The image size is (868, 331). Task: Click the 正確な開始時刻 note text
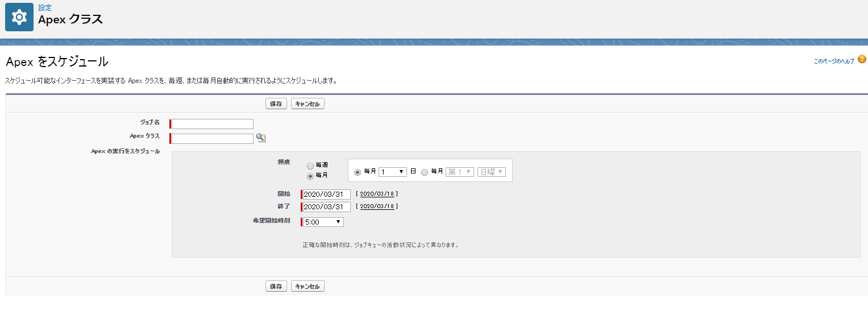click(x=380, y=245)
